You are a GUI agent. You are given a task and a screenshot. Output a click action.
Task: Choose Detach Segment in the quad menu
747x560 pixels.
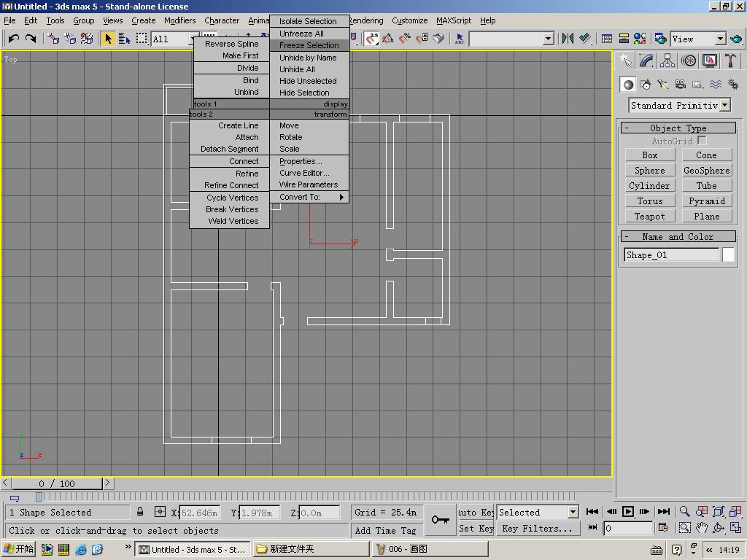[230, 149]
